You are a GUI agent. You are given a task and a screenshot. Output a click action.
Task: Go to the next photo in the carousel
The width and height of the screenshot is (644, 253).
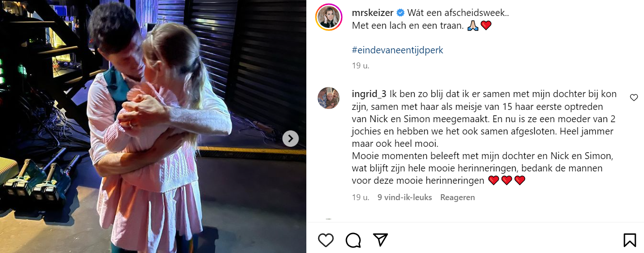pyautogui.click(x=290, y=138)
